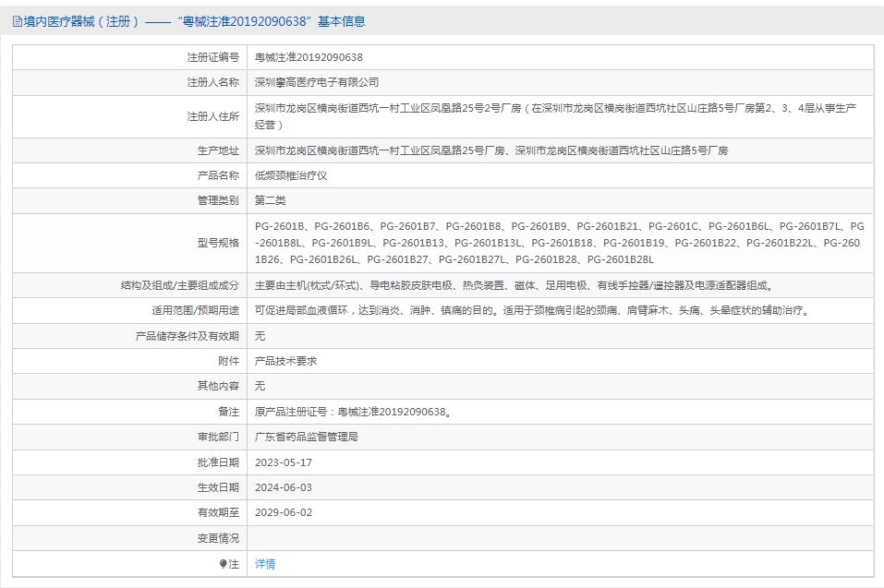Viewport: 884px width, 588px height.
Task: Open the 详情 link
Action: click(265, 564)
